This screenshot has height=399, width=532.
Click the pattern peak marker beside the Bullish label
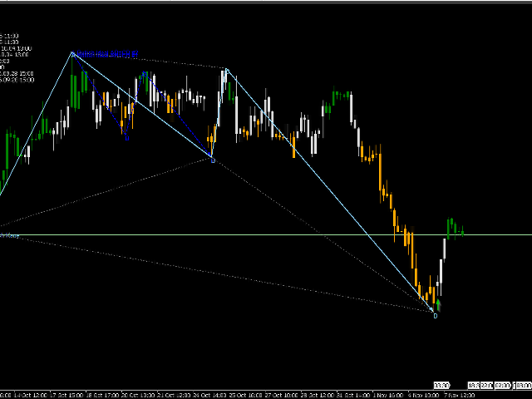tap(72, 53)
